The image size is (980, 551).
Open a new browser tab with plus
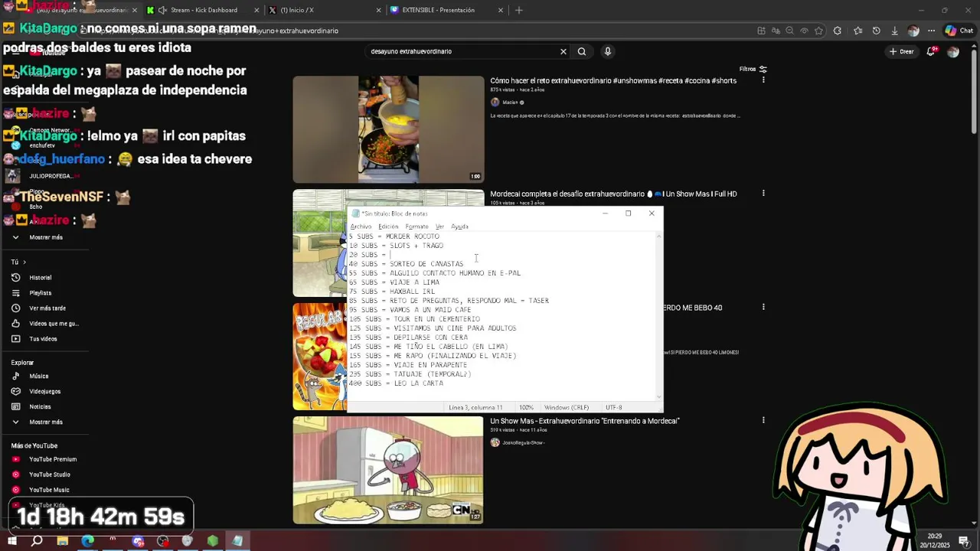pyautogui.click(x=519, y=10)
